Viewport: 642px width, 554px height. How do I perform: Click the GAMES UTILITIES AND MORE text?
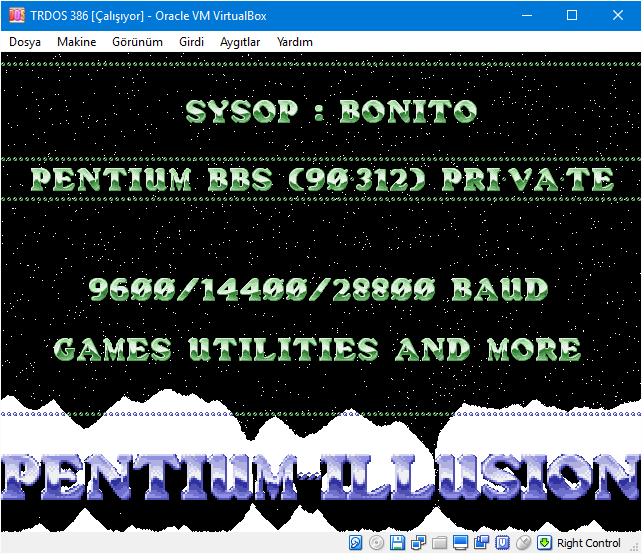317,349
